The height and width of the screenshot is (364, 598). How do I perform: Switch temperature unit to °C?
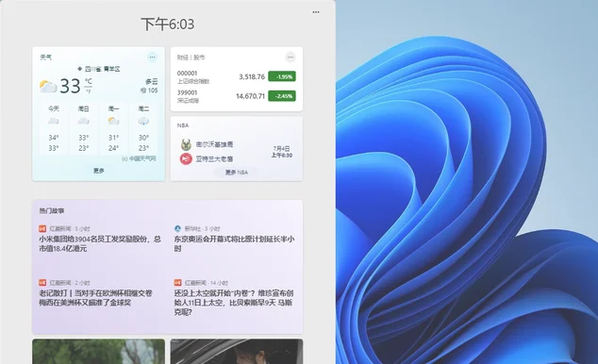[x=89, y=81]
